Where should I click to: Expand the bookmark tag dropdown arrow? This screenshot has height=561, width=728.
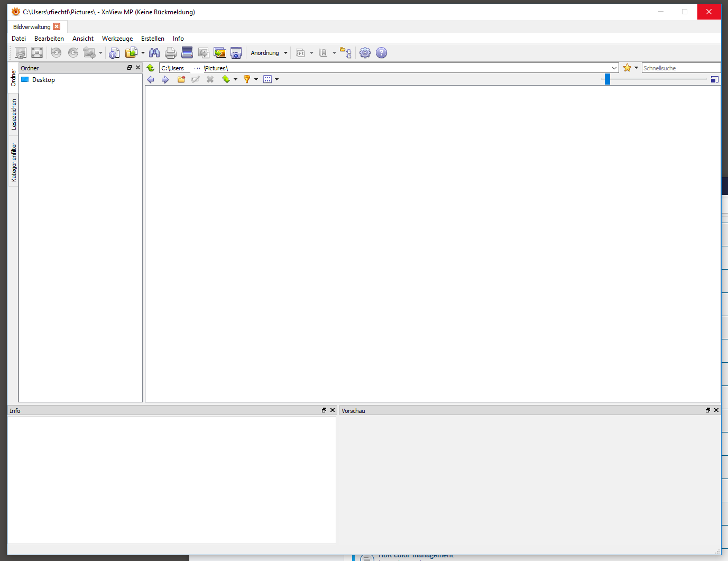[334, 53]
